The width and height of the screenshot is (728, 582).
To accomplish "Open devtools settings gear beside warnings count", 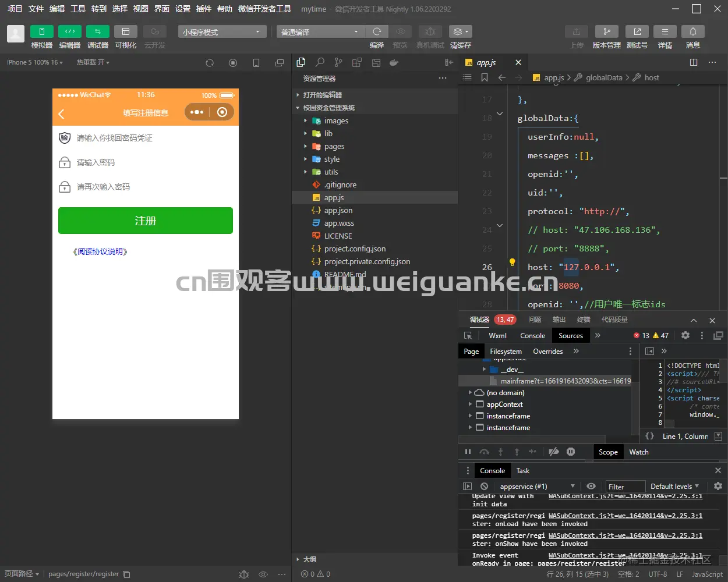I will [x=685, y=335].
